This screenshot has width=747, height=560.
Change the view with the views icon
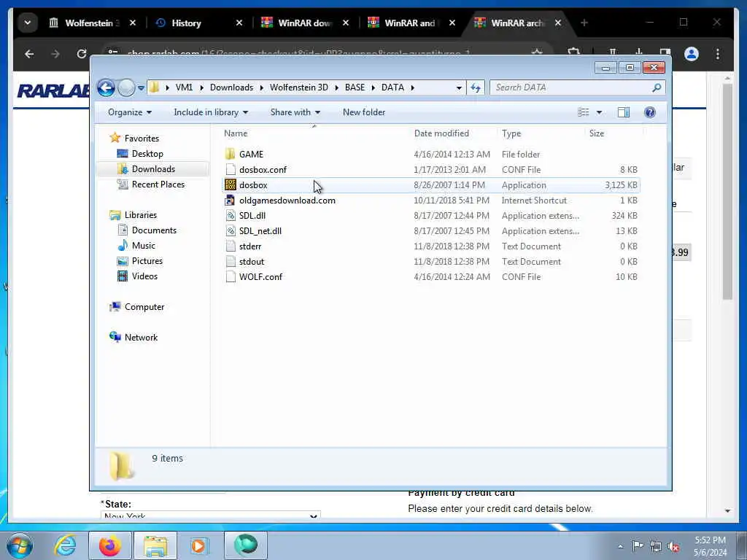click(x=584, y=112)
